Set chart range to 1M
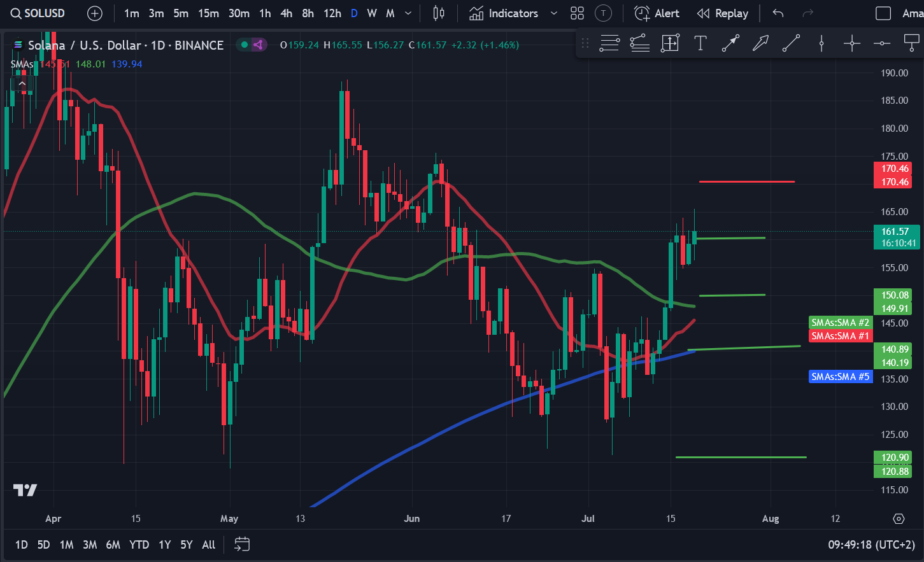924x562 pixels. click(66, 545)
